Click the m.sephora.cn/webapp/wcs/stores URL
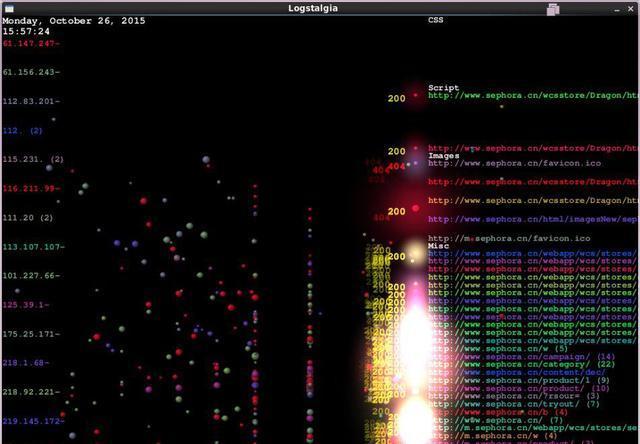Image resolution: width=640 pixels, height=444 pixels. click(533, 428)
